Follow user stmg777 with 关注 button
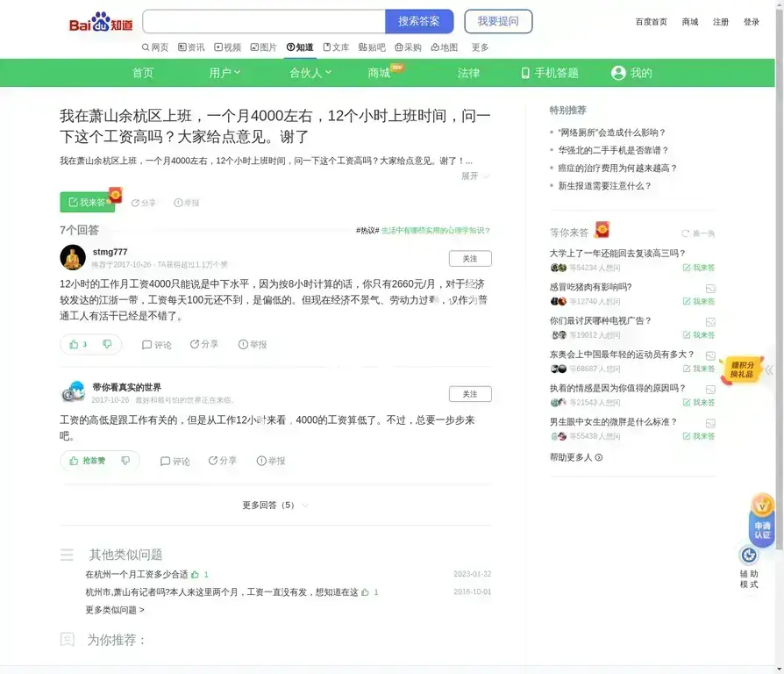The image size is (784, 674). point(470,259)
